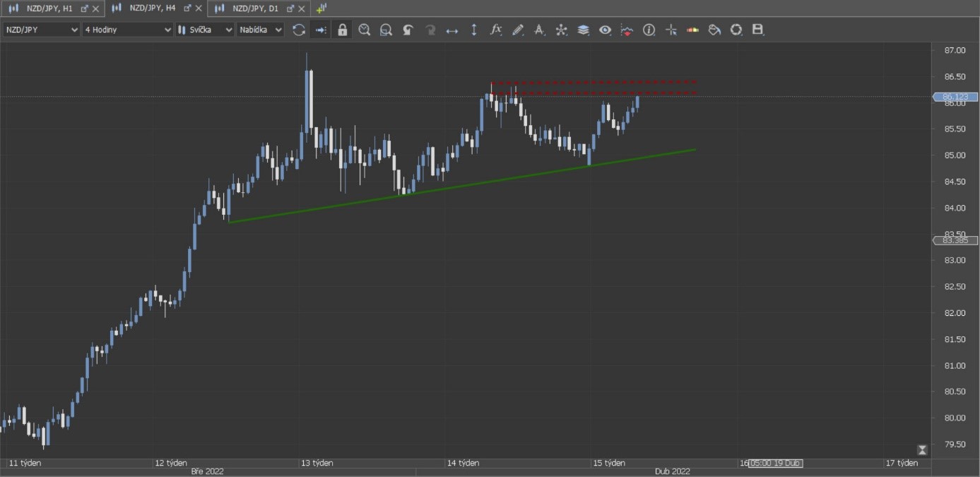Image resolution: width=980 pixels, height=477 pixels.
Task: Click the layers stack icon
Action: tap(583, 30)
